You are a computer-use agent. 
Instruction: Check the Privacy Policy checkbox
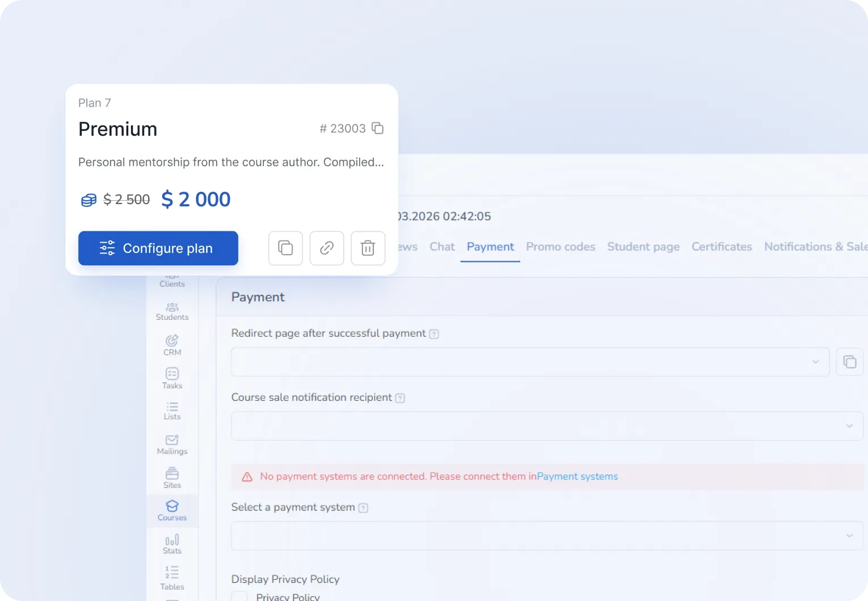(241, 596)
